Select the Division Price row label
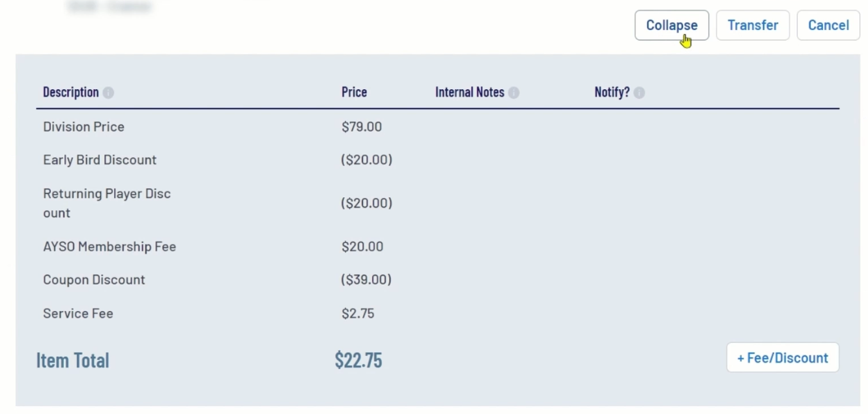The width and height of the screenshot is (868, 414). (83, 127)
